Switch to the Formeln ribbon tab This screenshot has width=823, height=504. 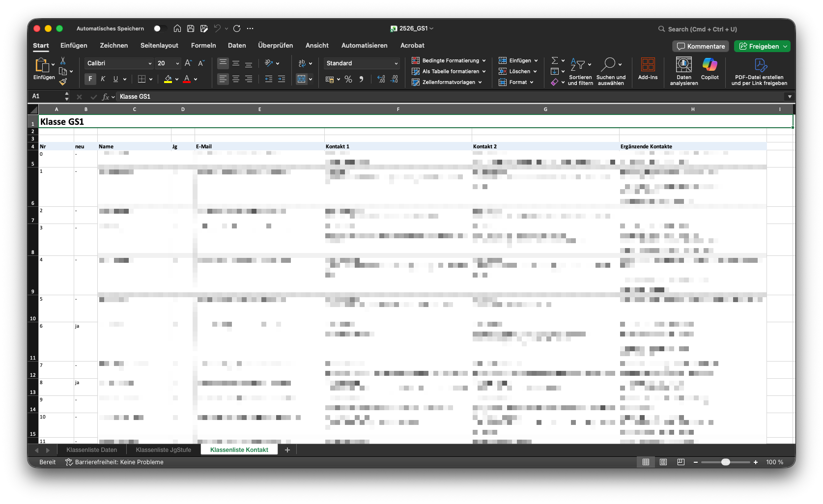[x=203, y=45]
